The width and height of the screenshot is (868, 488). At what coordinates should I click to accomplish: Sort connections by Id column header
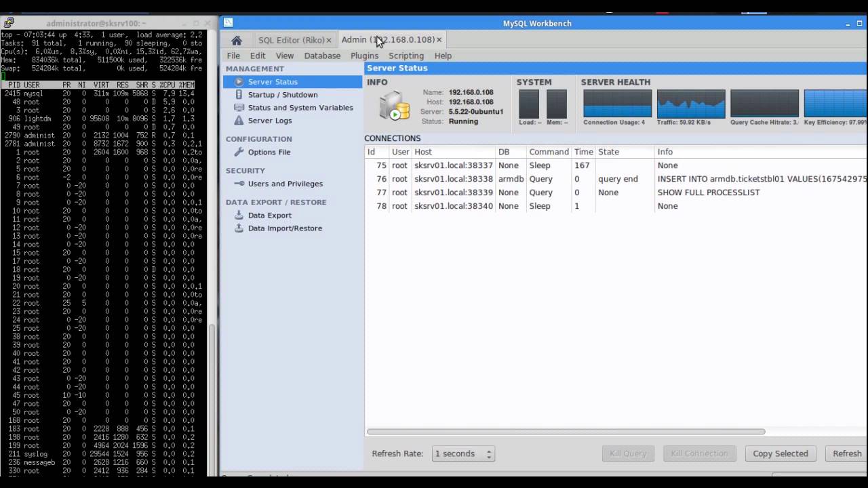[376, 152]
